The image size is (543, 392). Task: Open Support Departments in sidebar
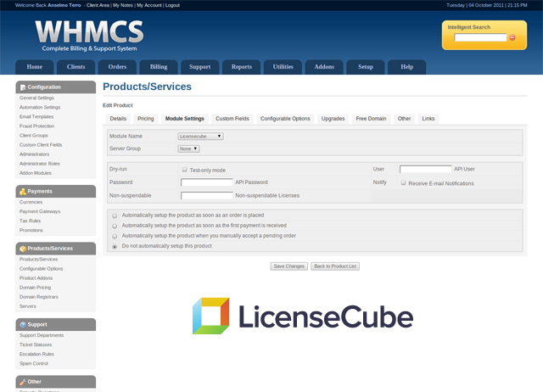pyautogui.click(x=42, y=335)
